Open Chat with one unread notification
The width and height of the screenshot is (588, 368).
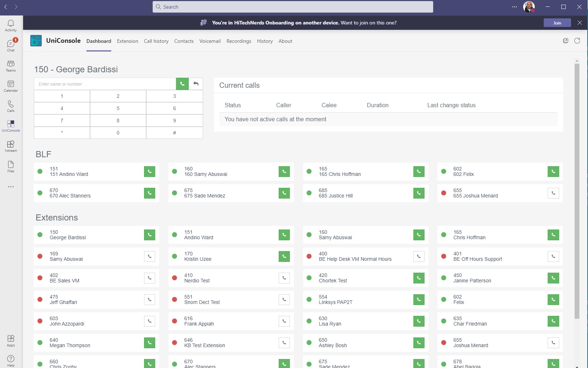click(x=11, y=45)
